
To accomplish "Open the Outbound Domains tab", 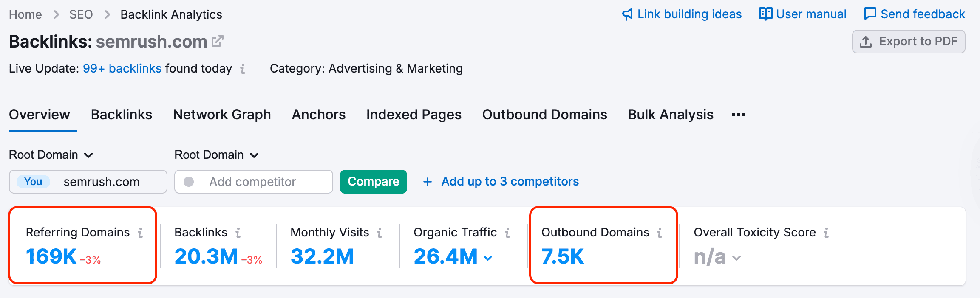I will [545, 115].
